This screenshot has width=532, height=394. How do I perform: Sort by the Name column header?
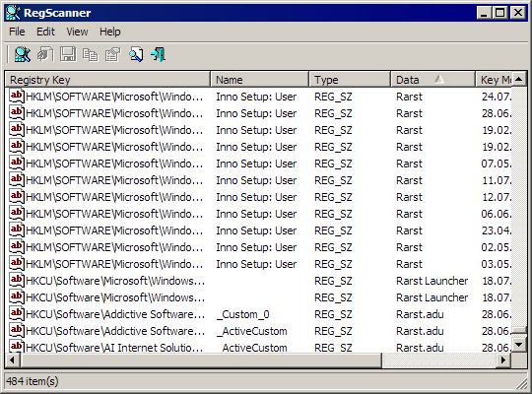point(259,80)
